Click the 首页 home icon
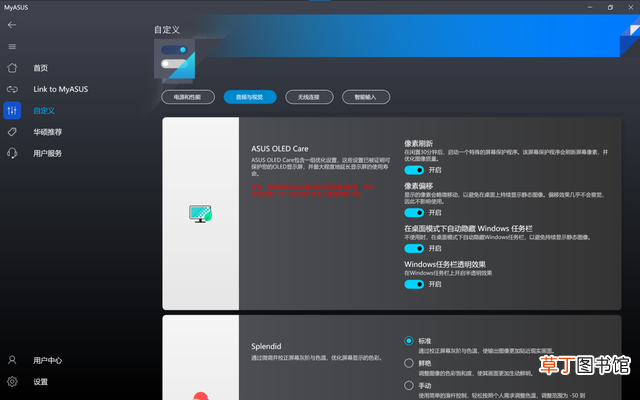The width and height of the screenshot is (640, 400). [12, 68]
